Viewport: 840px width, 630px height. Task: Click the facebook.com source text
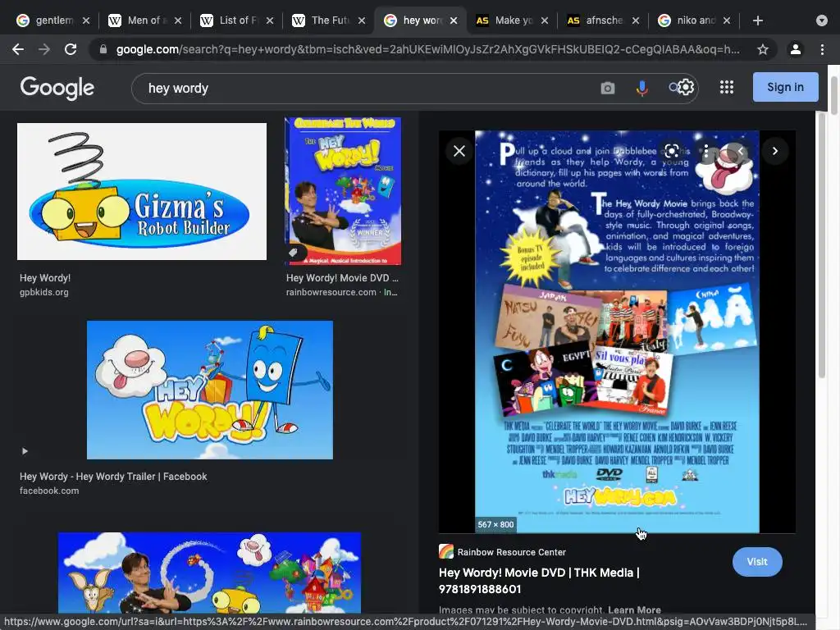[49, 491]
